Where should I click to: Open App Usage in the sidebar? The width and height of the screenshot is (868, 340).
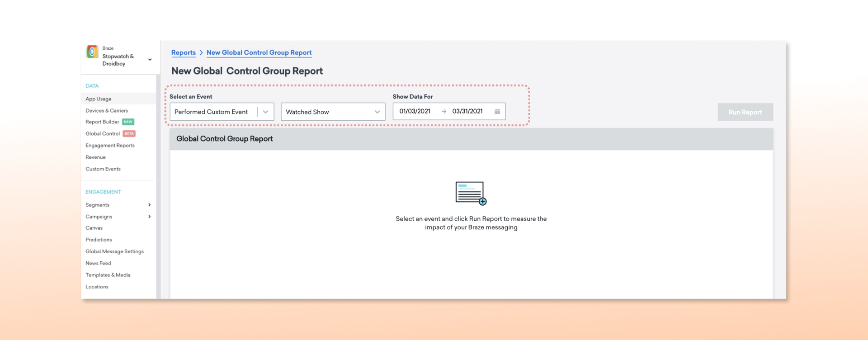point(99,99)
